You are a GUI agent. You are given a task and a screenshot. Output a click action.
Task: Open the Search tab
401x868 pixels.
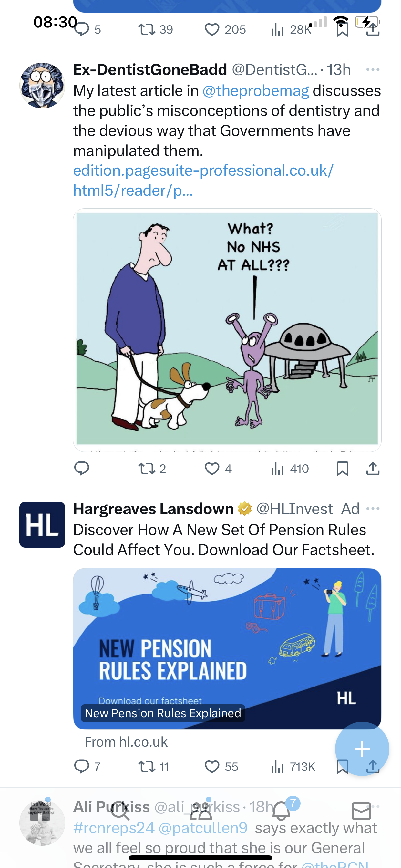pos(120,811)
